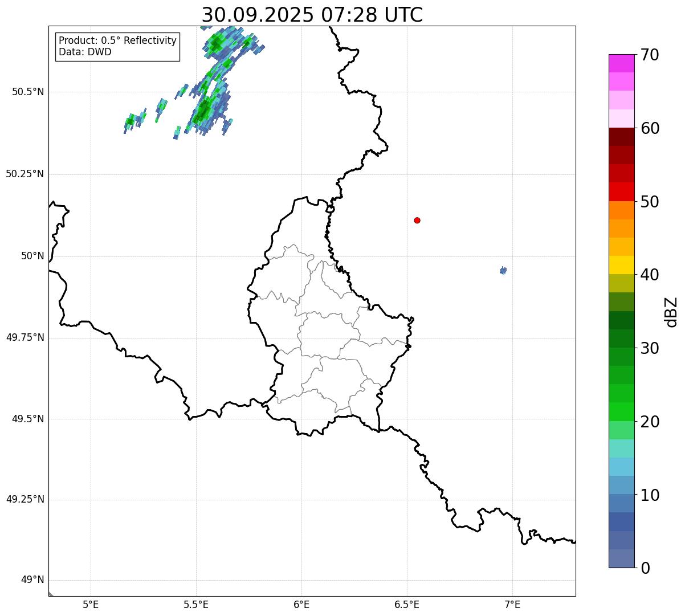Click the "5°E" longitude label
Viewport: 685px width, 616px height.
tap(91, 604)
